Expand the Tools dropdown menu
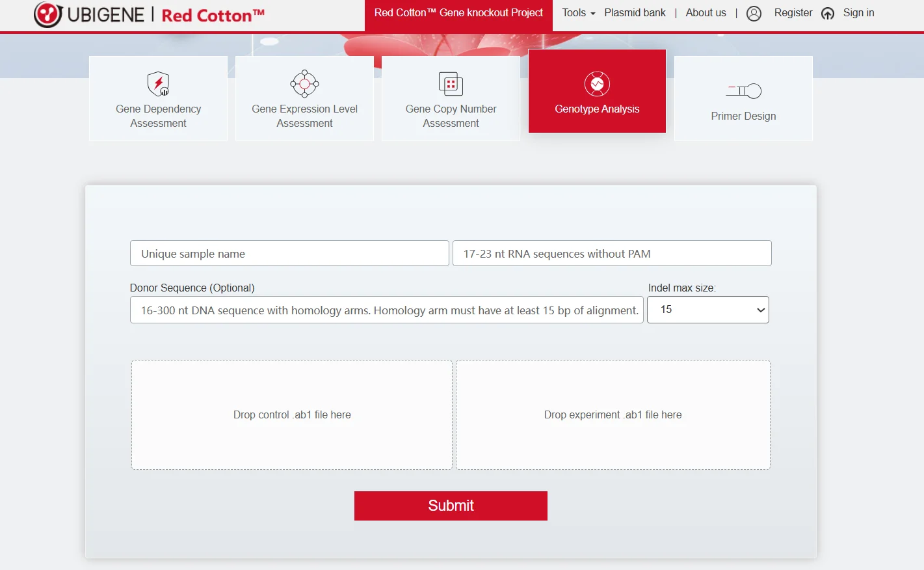The height and width of the screenshot is (570, 924). tap(578, 13)
